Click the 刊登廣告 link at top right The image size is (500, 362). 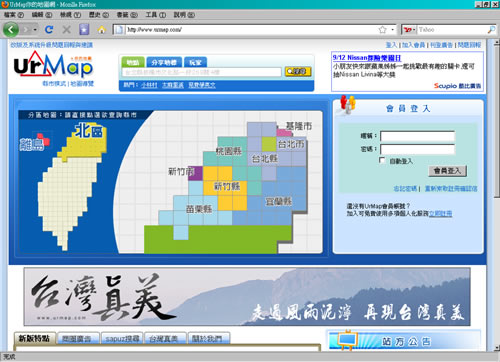(441, 45)
